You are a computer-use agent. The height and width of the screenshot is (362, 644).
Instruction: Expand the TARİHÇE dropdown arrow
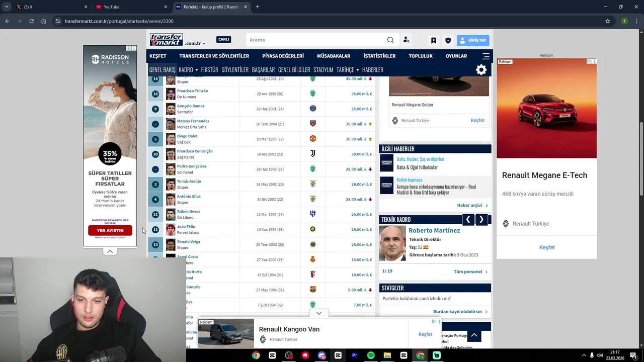(358, 70)
